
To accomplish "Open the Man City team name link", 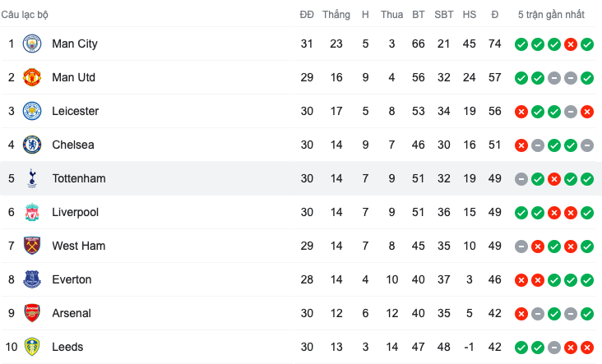I will [74, 44].
